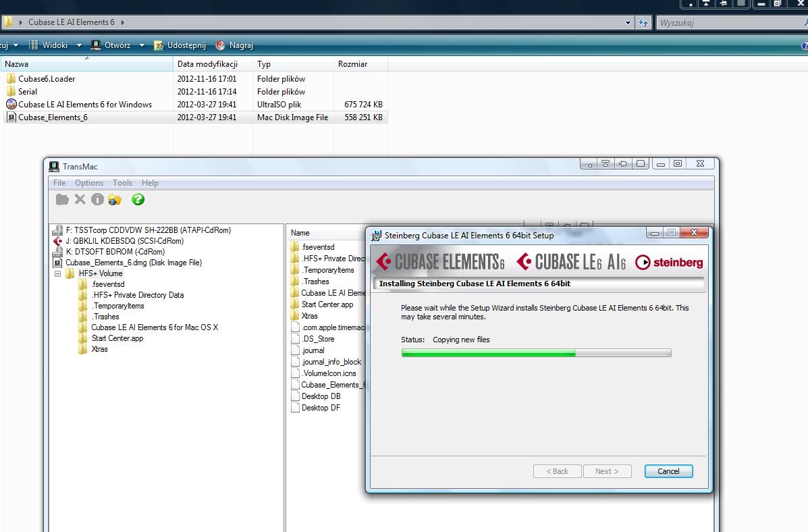
Task: Click the X delete icon in TransMac toolbar
Action: (x=80, y=200)
